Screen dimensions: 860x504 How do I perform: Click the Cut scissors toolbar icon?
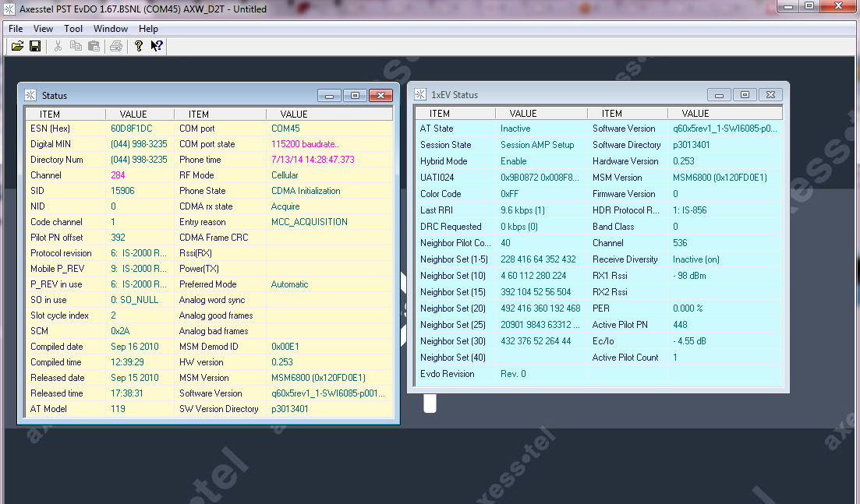pyautogui.click(x=58, y=46)
